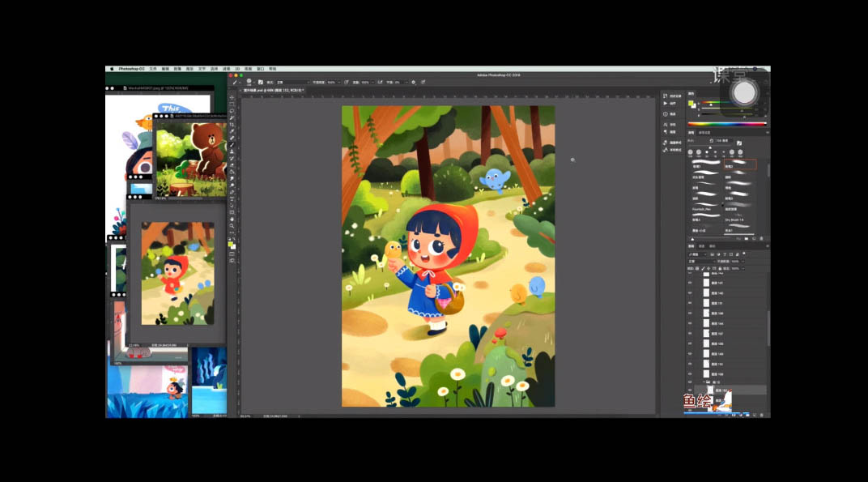The image size is (868, 482).
Task: Select the History Brush tool
Action: pos(232,159)
